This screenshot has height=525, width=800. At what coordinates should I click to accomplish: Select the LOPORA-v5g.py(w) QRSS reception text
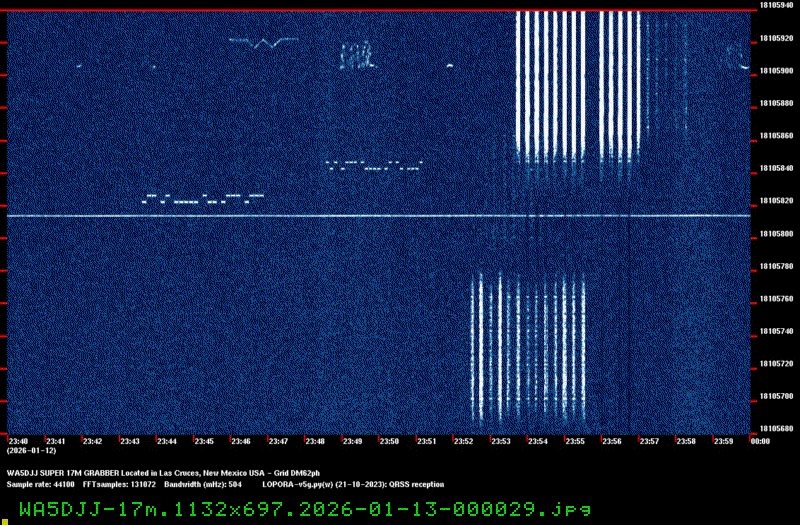pos(353,485)
